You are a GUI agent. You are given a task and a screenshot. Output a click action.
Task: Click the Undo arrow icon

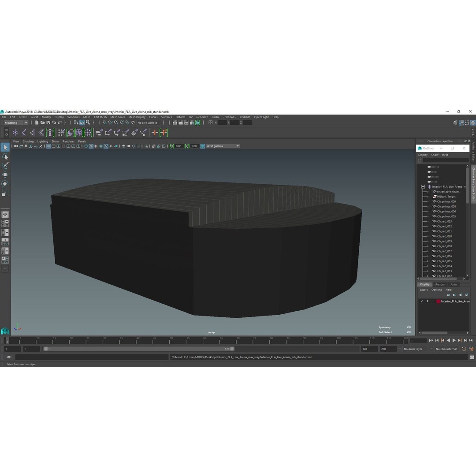tap(54, 123)
